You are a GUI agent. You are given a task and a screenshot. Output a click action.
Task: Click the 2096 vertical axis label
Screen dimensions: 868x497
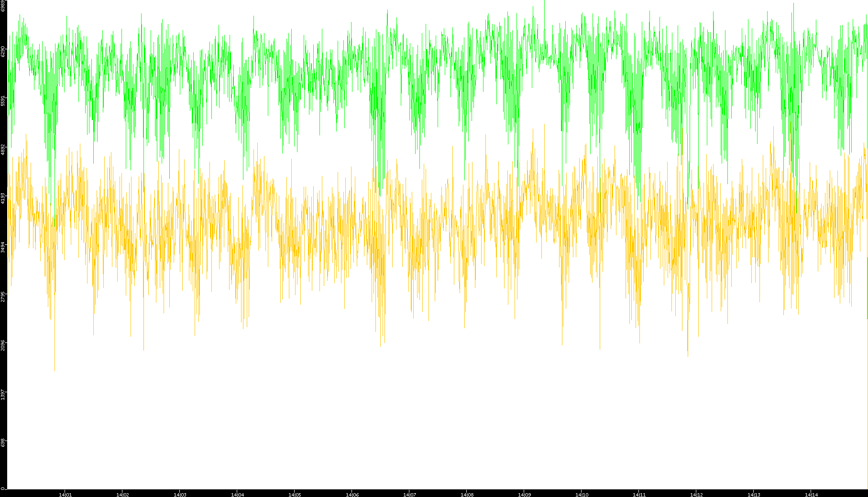3,345
